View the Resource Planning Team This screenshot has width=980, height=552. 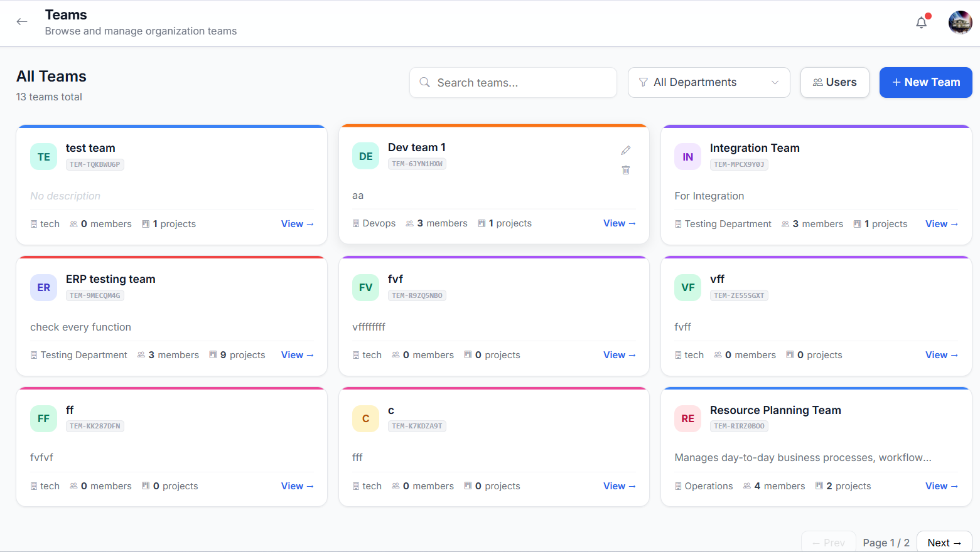click(941, 486)
